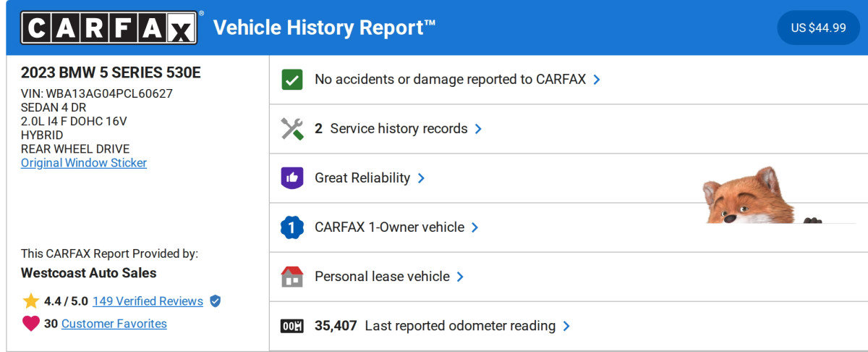The width and height of the screenshot is (868, 352).
Task: Expand the Service history records chevron
Action: coord(478,129)
